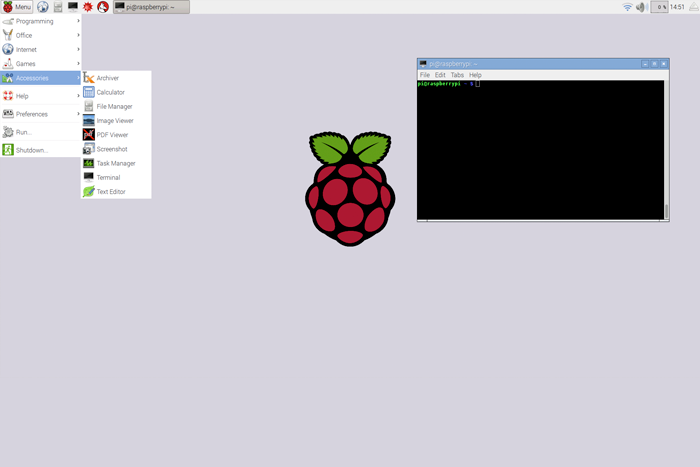This screenshot has height=467, width=700.
Task: Open the Programming submenu
Action: (41, 21)
